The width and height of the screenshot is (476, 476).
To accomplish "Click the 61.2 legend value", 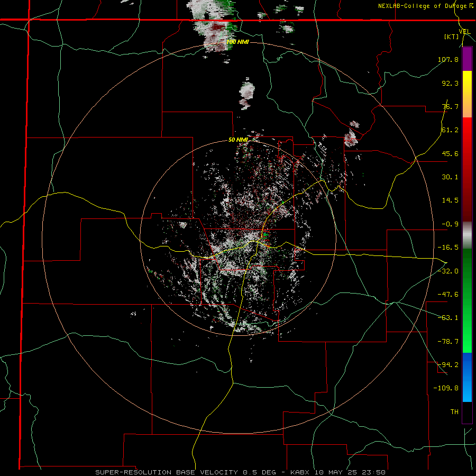I will coord(450,130).
